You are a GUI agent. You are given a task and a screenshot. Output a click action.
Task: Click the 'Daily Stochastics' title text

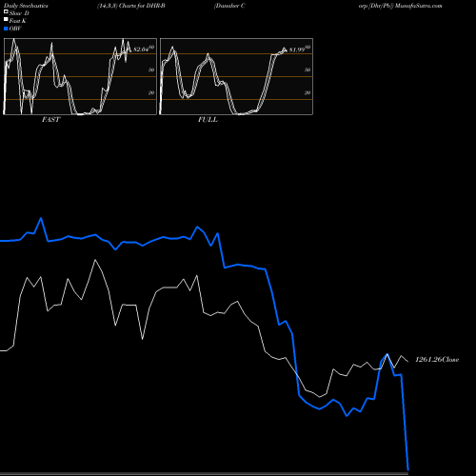[26, 6]
